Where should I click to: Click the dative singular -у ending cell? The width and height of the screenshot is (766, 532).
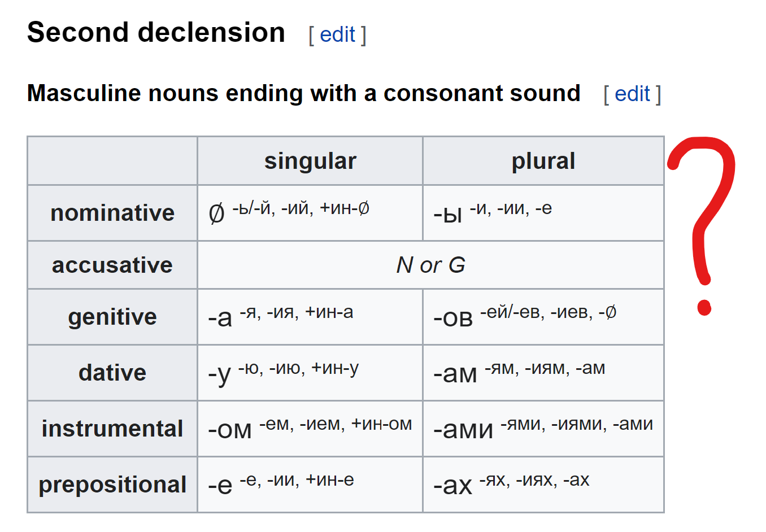(310, 373)
